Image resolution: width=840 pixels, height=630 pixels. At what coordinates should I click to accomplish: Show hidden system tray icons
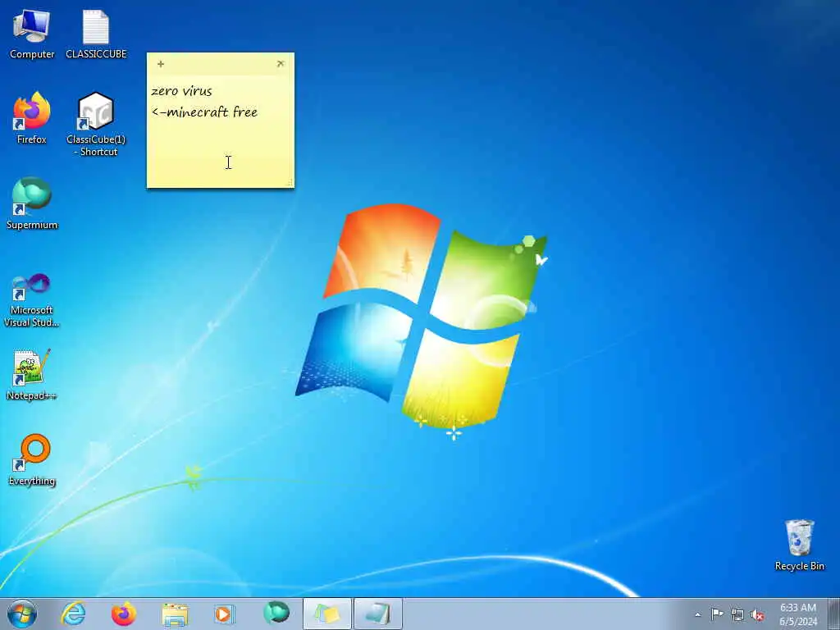(x=697, y=614)
